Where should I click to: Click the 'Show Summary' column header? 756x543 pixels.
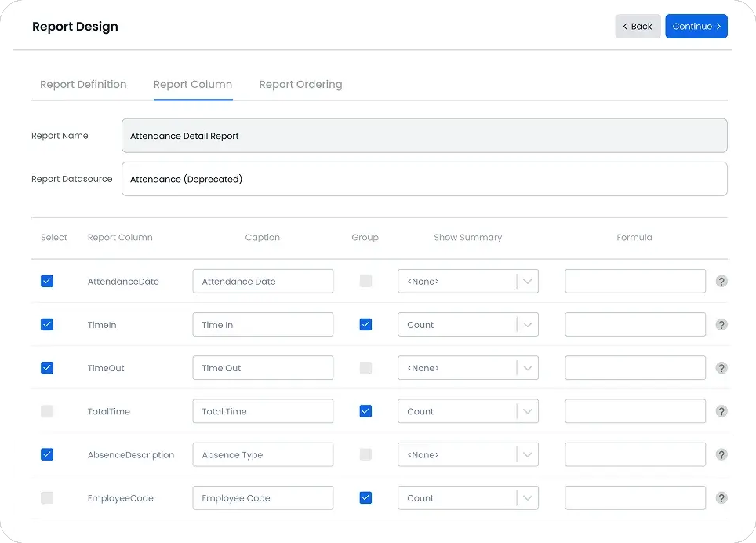(x=467, y=237)
